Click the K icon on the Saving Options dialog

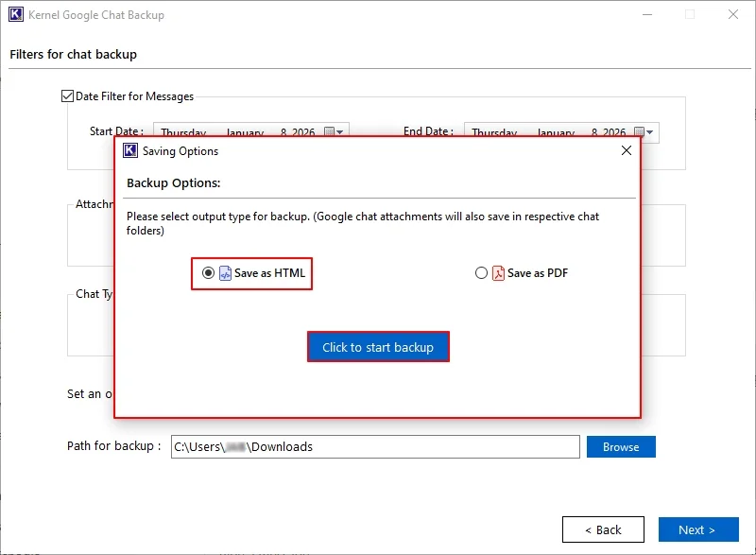tap(129, 150)
